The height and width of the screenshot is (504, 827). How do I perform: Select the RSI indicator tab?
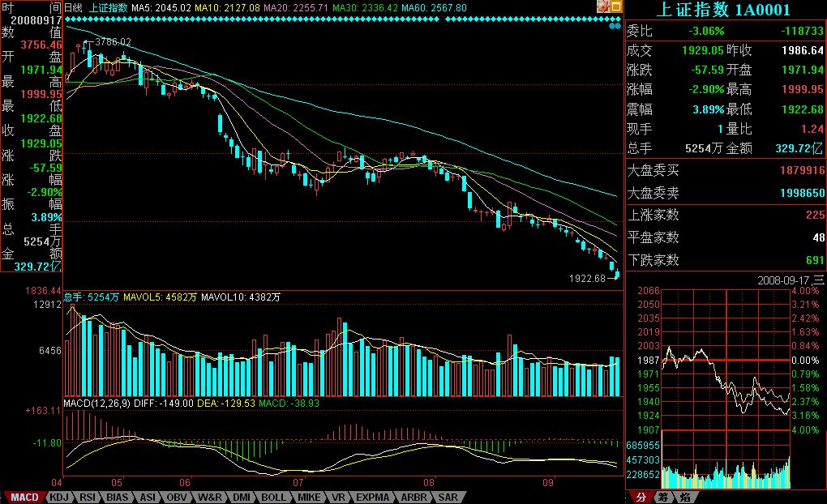[87, 497]
